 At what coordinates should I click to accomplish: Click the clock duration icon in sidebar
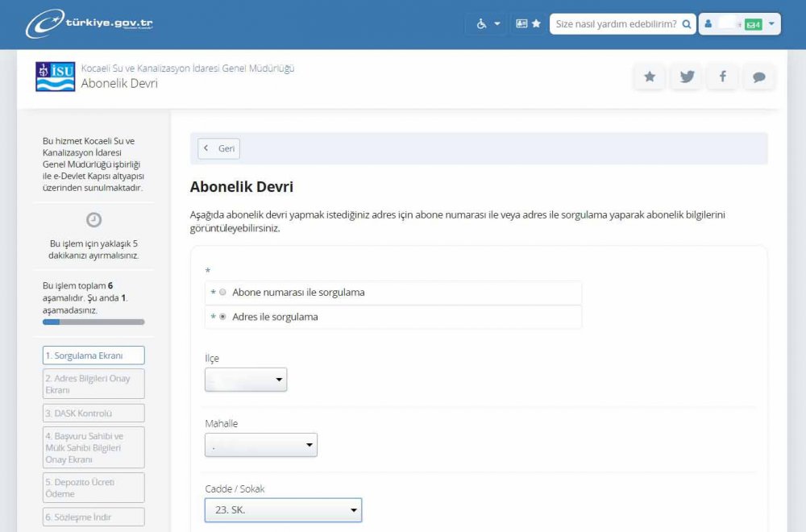93,220
